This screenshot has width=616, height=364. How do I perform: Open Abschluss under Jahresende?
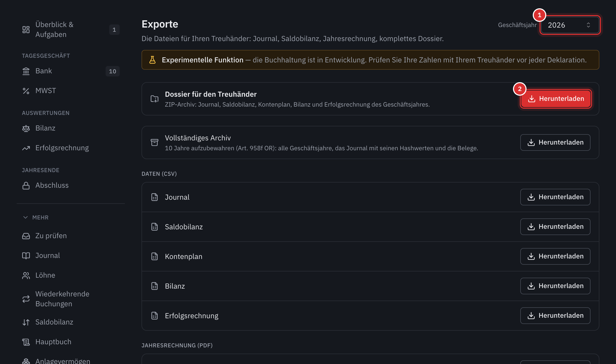[x=71, y=185]
